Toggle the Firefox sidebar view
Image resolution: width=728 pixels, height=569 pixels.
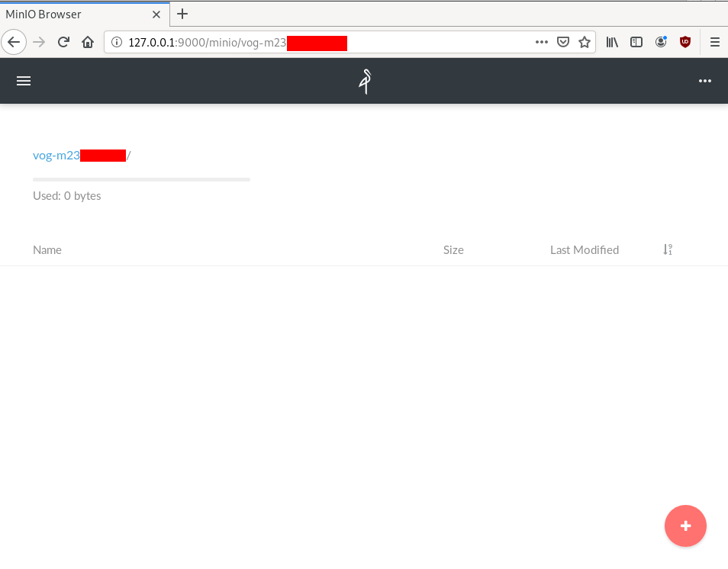pos(636,43)
